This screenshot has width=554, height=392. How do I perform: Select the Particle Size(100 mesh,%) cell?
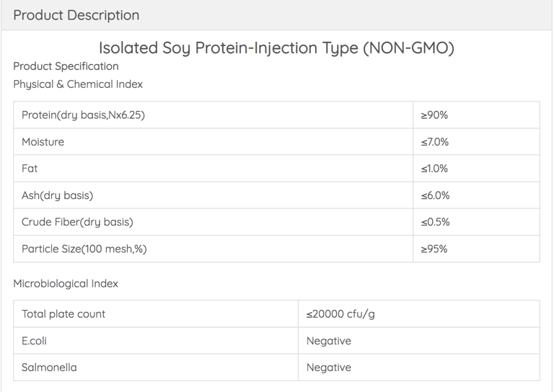[x=213, y=249]
